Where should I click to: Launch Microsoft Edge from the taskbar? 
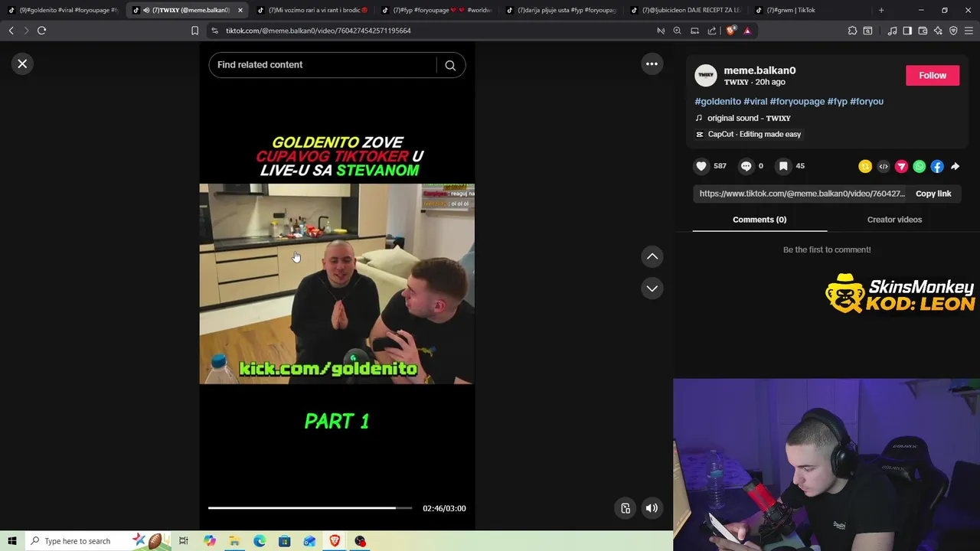pyautogui.click(x=260, y=541)
